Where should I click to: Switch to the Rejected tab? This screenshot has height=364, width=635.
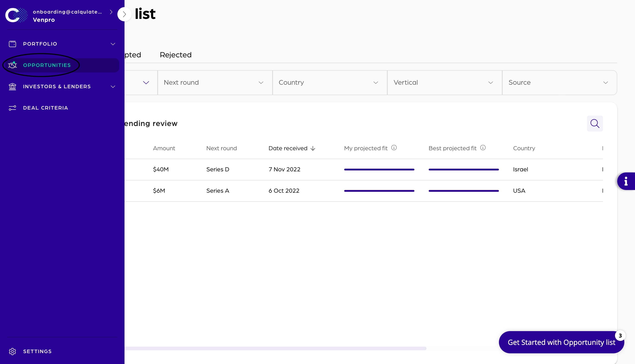tap(176, 55)
